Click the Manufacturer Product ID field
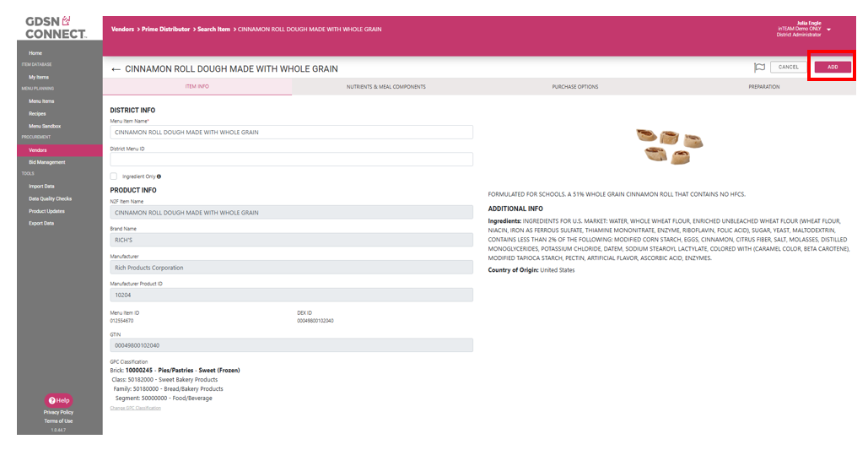This screenshot has width=868, height=450. point(291,295)
